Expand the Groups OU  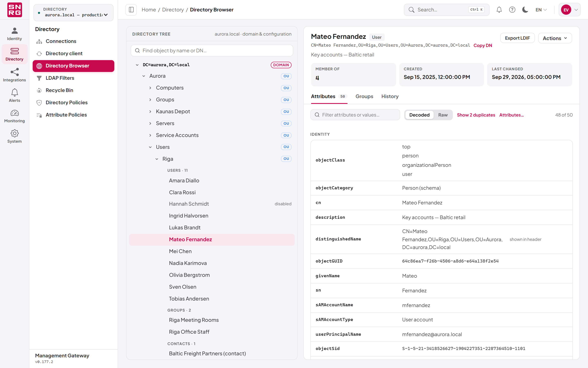click(150, 100)
